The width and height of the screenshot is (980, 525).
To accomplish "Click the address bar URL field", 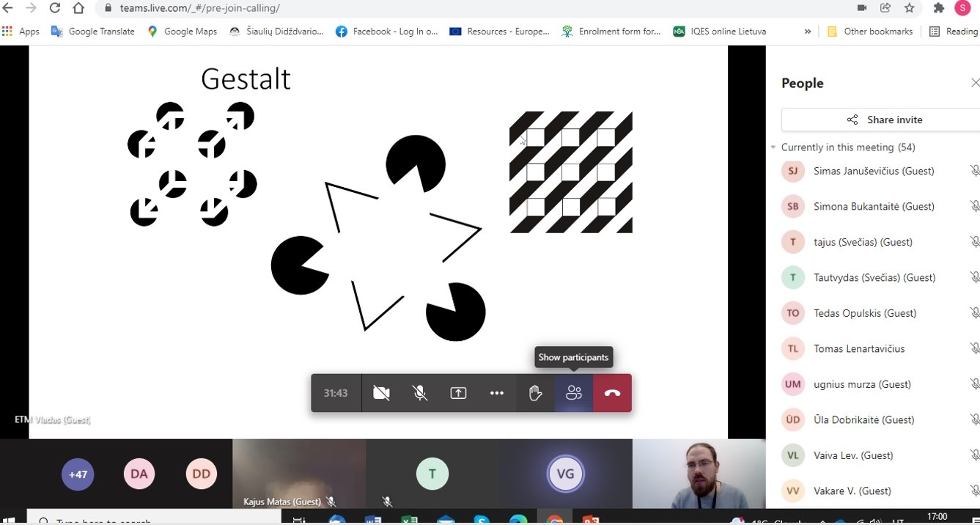I will coord(440,8).
